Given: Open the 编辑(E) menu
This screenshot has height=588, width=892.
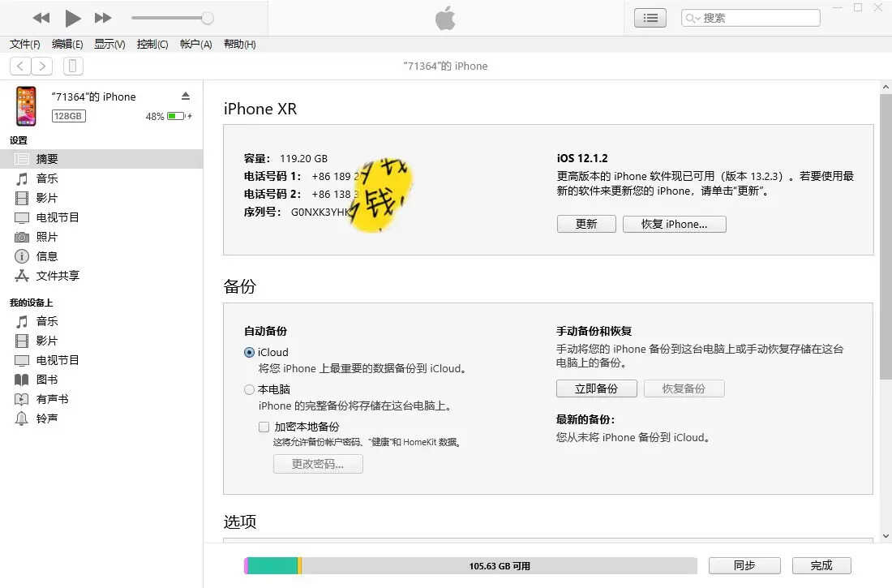Looking at the screenshot, I should [67, 45].
